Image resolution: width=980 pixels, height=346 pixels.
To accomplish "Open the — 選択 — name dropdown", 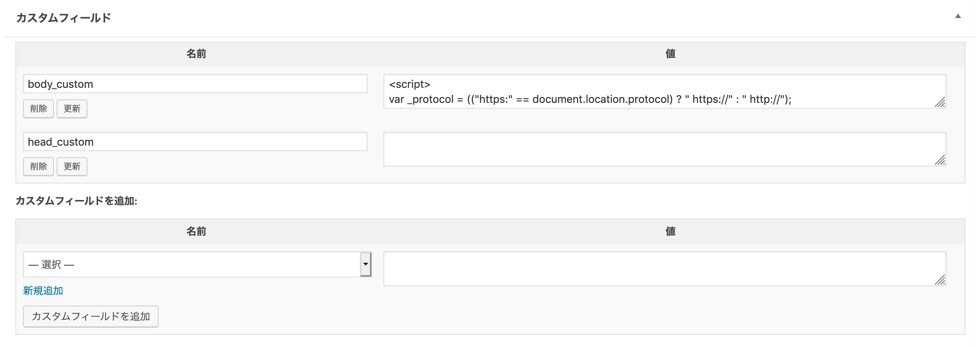I will coord(197,264).
